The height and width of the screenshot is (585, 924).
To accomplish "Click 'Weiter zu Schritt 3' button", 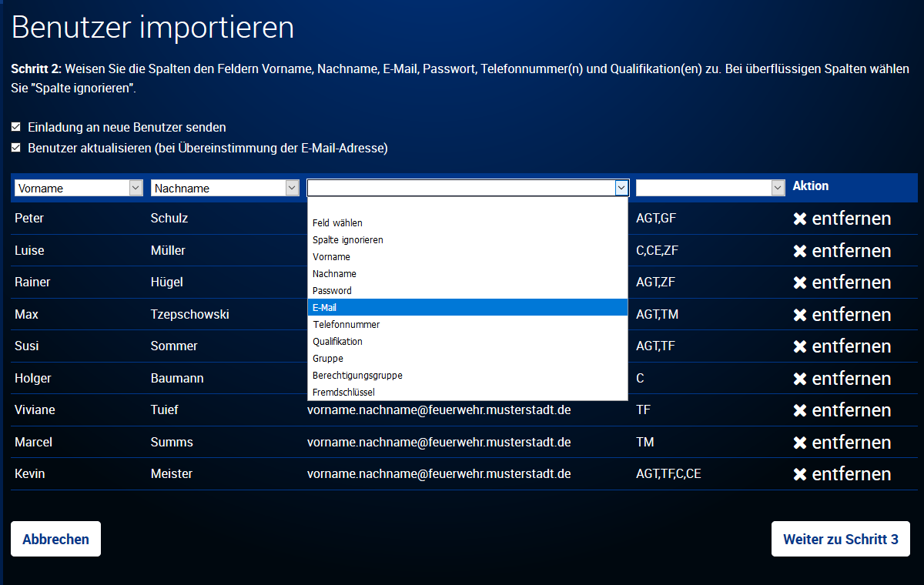I will coord(841,539).
